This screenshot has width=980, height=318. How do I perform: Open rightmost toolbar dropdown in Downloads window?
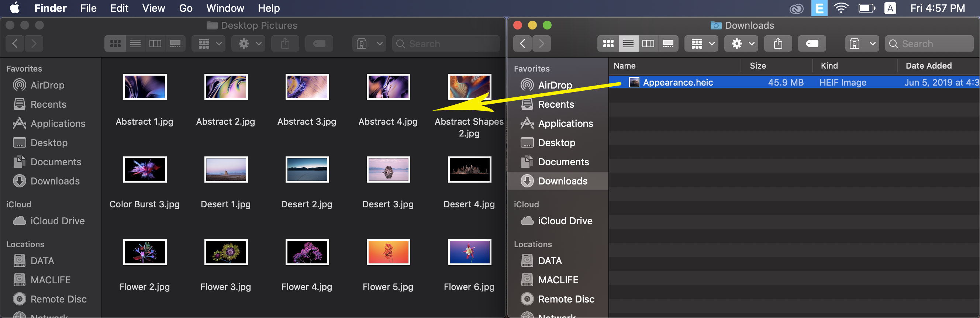pos(862,44)
